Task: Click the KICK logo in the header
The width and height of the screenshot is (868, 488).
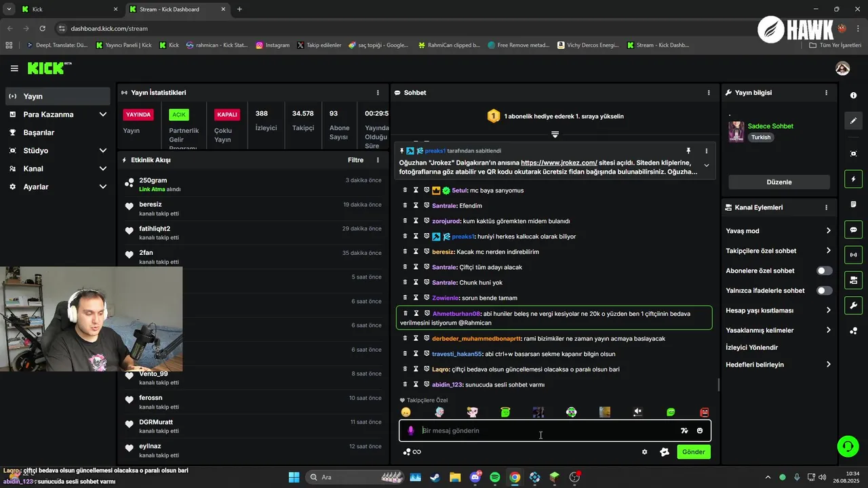Action: coord(50,68)
